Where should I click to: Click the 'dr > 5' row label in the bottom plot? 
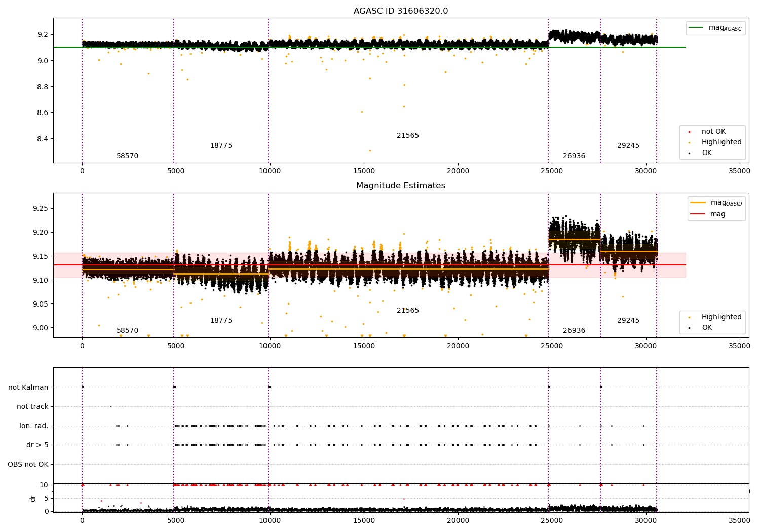click(x=37, y=445)
